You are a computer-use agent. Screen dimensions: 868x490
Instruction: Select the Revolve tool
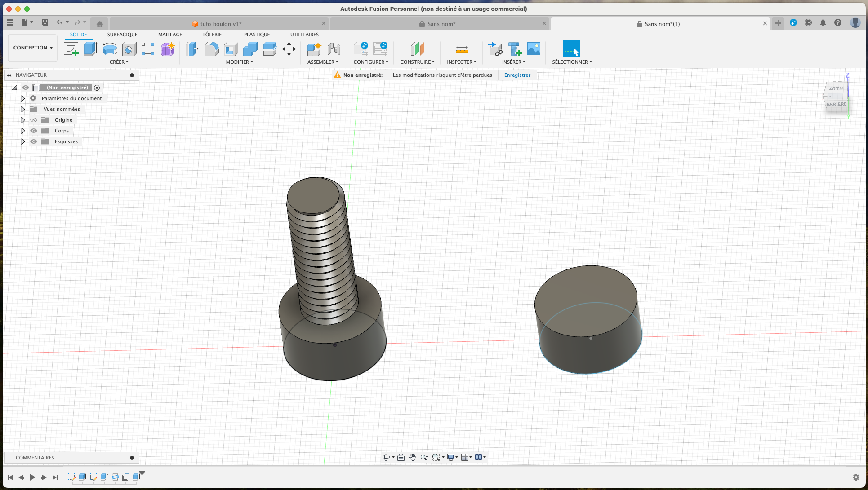[x=110, y=49]
